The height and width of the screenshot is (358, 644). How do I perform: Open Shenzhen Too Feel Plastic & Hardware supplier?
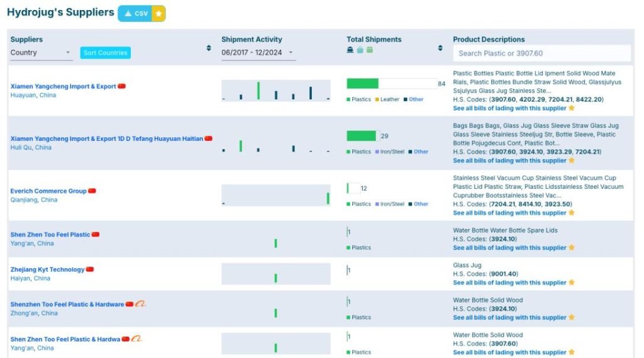click(x=67, y=305)
